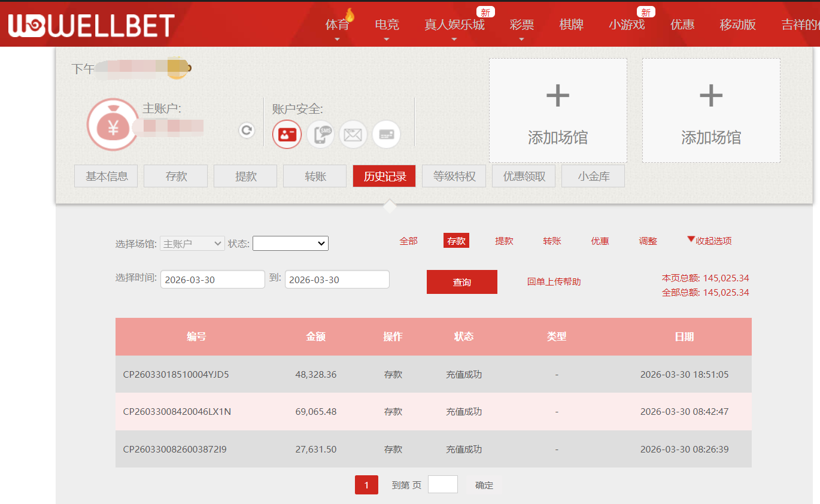Viewport: 820px width, 504px height.
Task: Refresh the main account balance
Action: (x=246, y=130)
